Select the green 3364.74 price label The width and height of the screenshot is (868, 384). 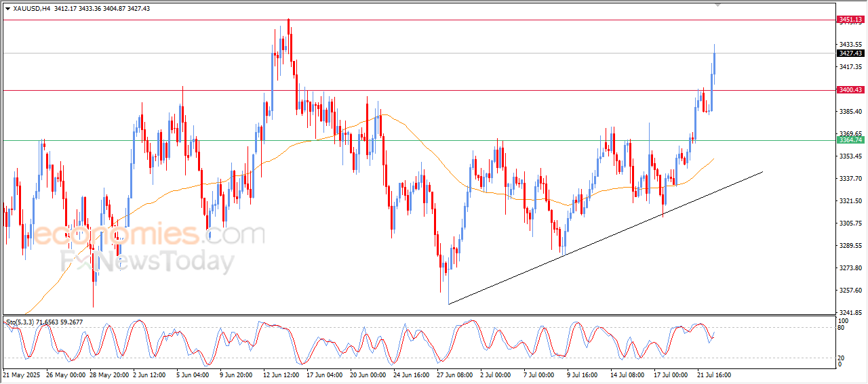click(x=850, y=140)
